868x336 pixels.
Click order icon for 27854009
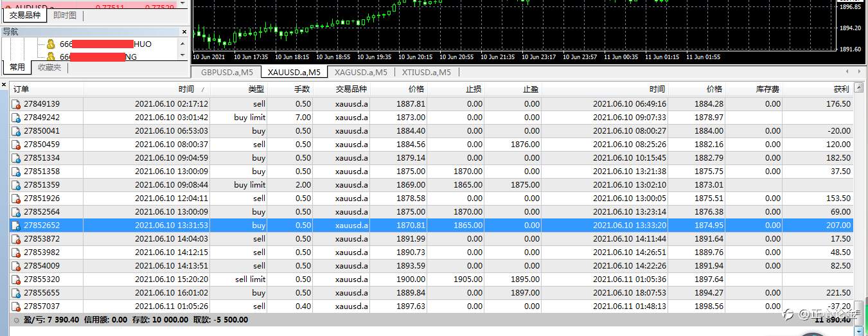[16, 266]
